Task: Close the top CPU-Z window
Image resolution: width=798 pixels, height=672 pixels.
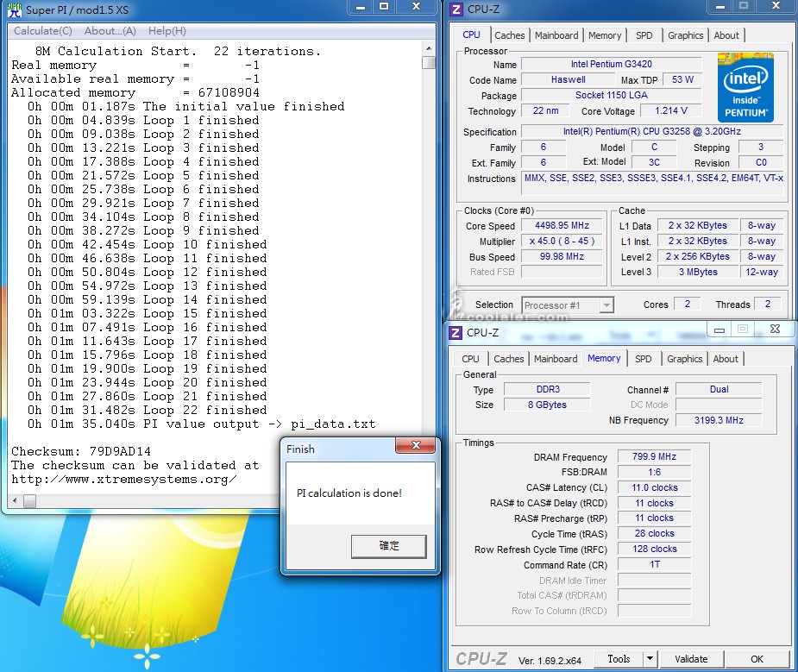Action: pyautogui.click(x=776, y=6)
